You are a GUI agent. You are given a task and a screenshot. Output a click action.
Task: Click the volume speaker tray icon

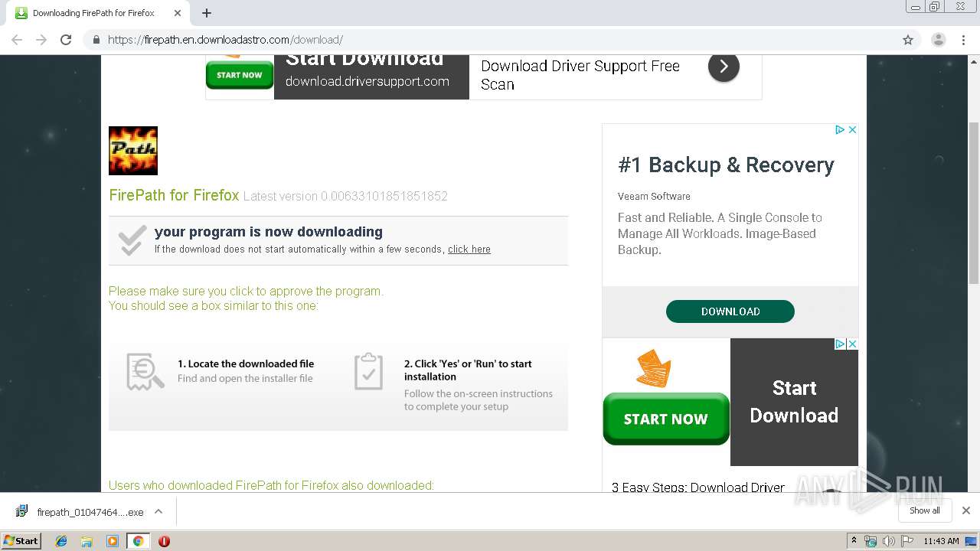(888, 541)
